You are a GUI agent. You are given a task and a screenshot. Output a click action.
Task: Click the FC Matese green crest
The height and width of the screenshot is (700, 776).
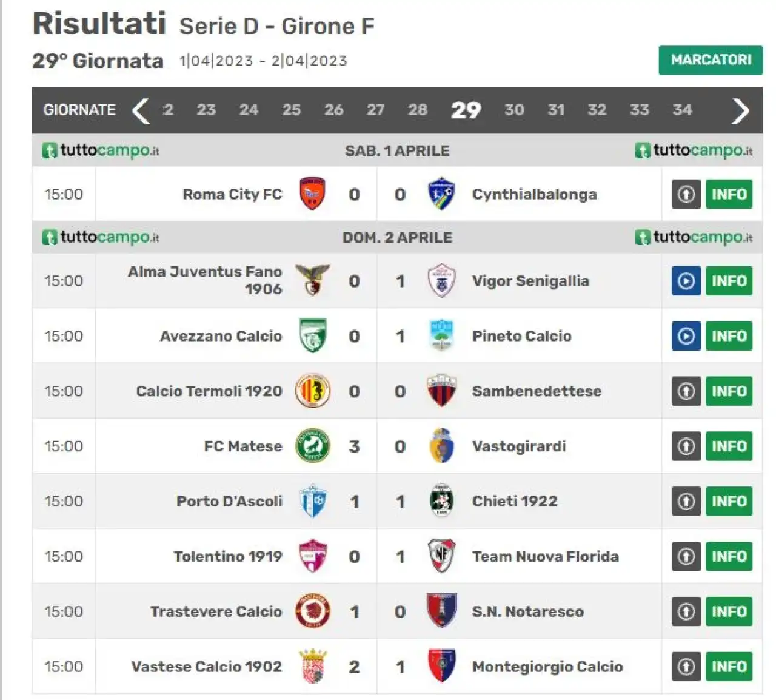[x=313, y=446]
